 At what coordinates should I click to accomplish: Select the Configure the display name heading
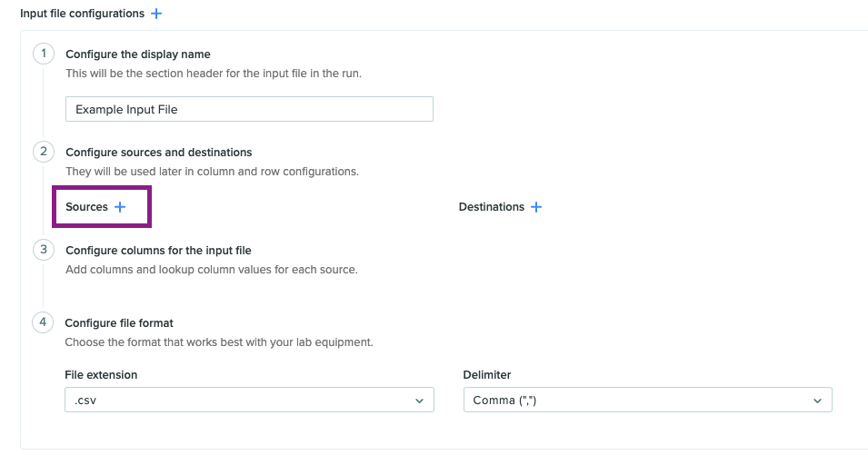[138, 54]
